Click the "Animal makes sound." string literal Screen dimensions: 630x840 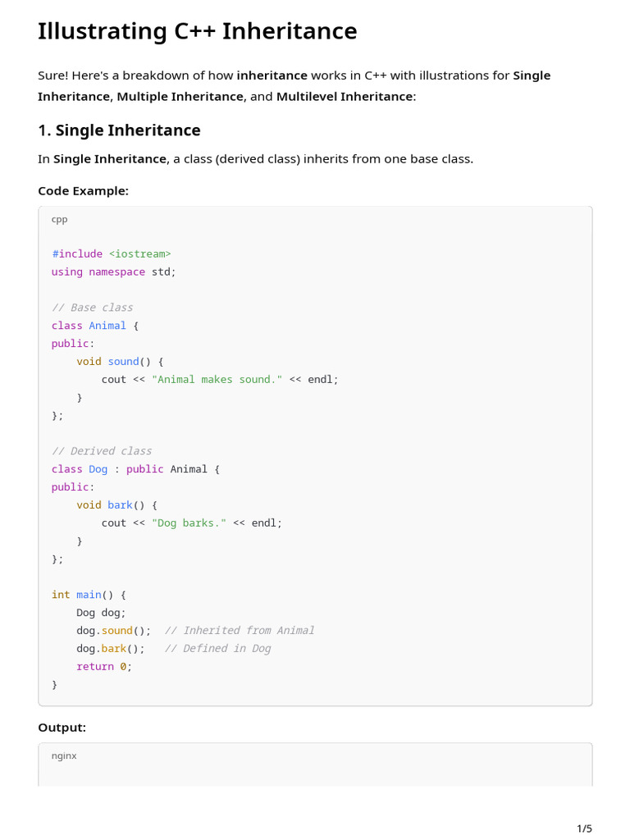(217, 380)
